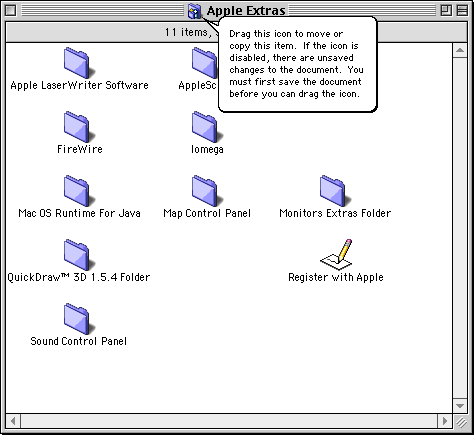Viewport: 474px width, 435px height.
Task: Select the Mac OS Runtime For Java folder
Action: [79, 191]
